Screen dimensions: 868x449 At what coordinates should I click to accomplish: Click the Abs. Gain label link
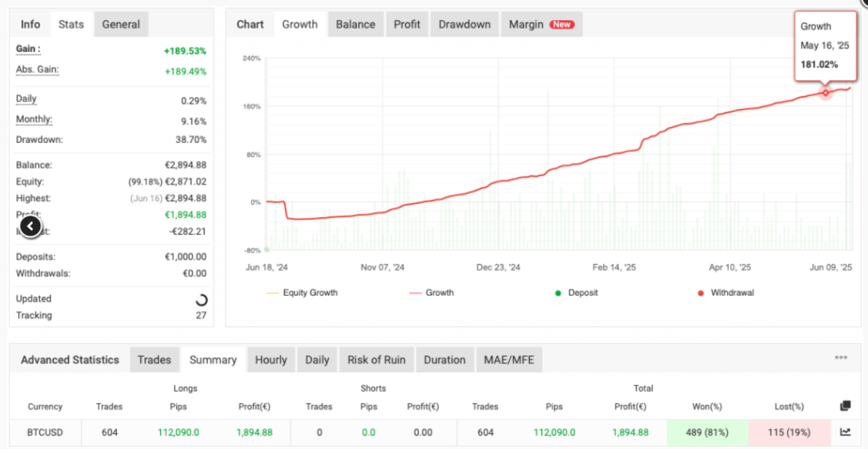click(37, 69)
